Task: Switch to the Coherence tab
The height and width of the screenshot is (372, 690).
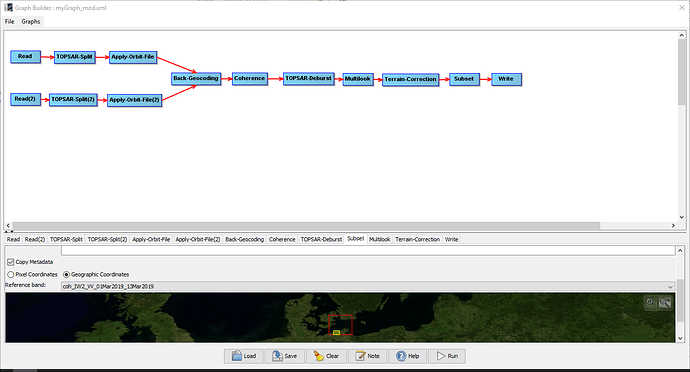Action: [282, 239]
